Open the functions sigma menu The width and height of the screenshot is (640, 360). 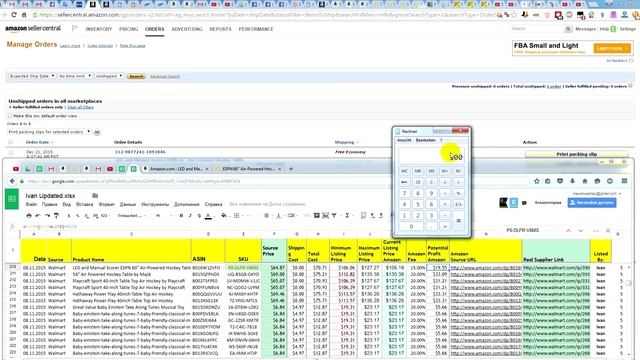tap(347, 216)
